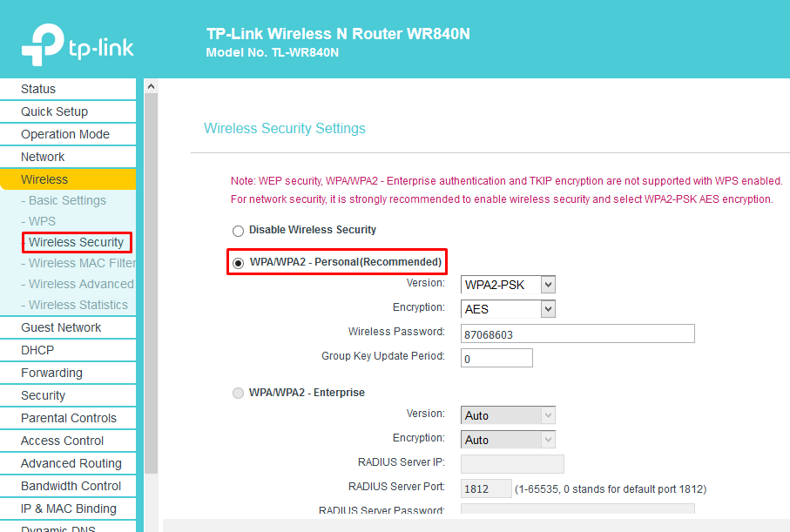790x532 pixels.
Task: Go to Operation Mode page
Action: (68, 134)
